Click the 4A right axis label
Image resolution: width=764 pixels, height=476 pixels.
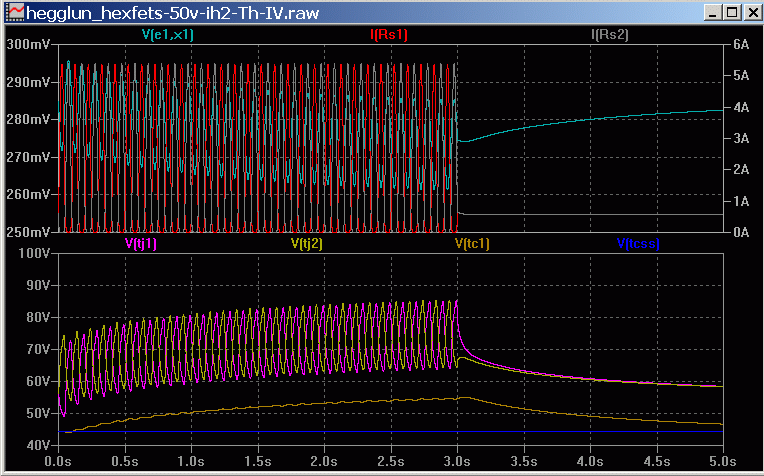pyautogui.click(x=741, y=107)
